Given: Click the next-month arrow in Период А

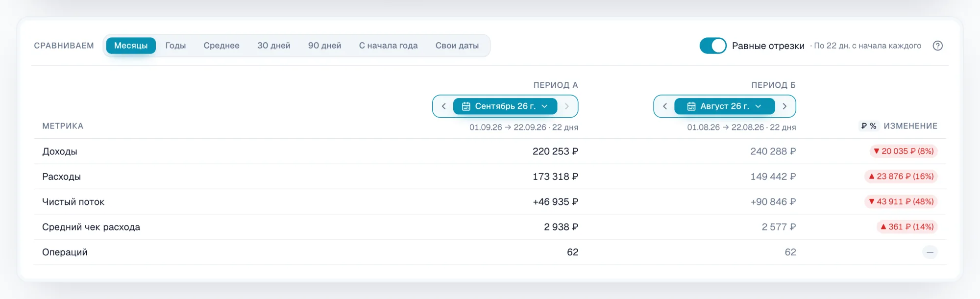Looking at the screenshot, I should click(x=567, y=106).
